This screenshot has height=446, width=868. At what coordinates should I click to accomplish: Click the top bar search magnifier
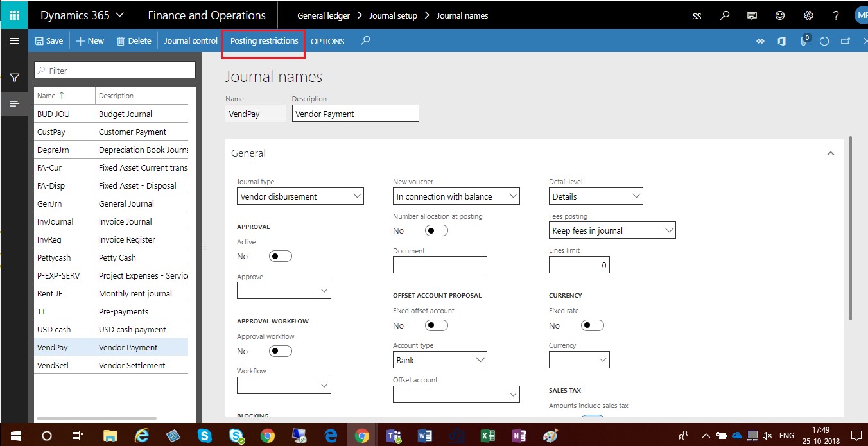(x=725, y=15)
